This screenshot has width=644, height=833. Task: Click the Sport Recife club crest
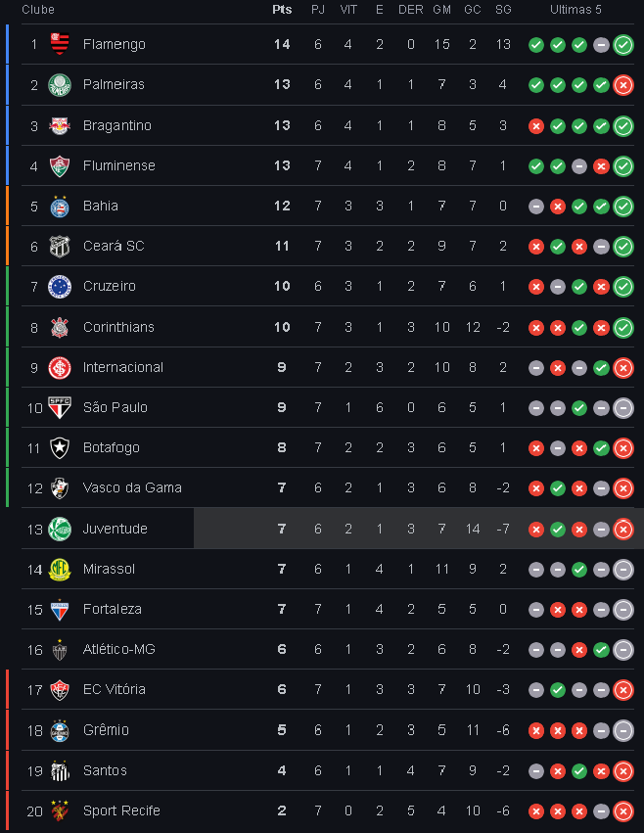(x=60, y=810)
